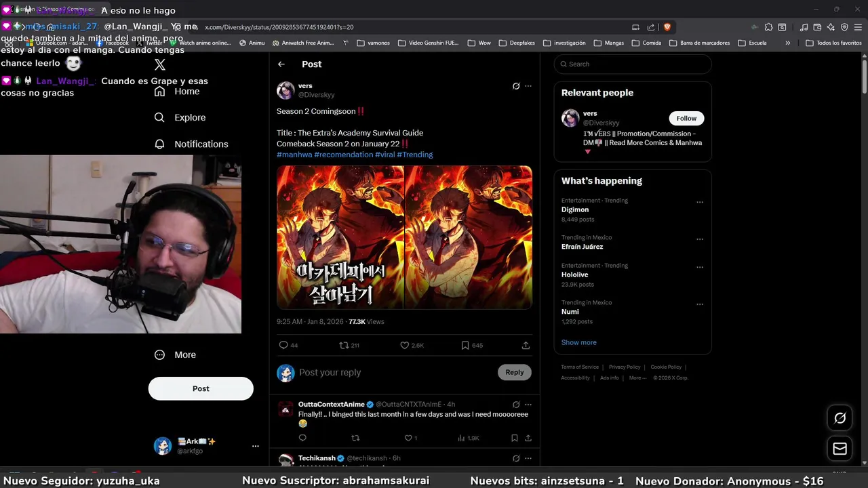The width and height of the screenshot is (868, 488).
Task: Click Brave Shields lion icon in address bar
Action: pyautogui.click(x=667, y=27)
